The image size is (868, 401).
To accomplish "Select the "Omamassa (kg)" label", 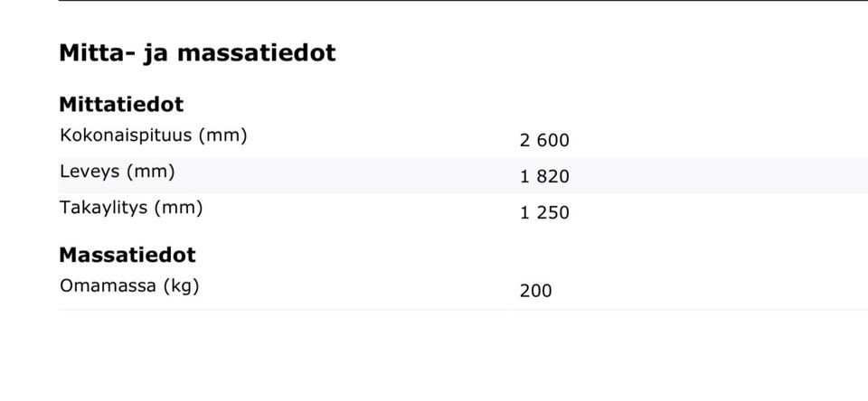I will (129, 286).
